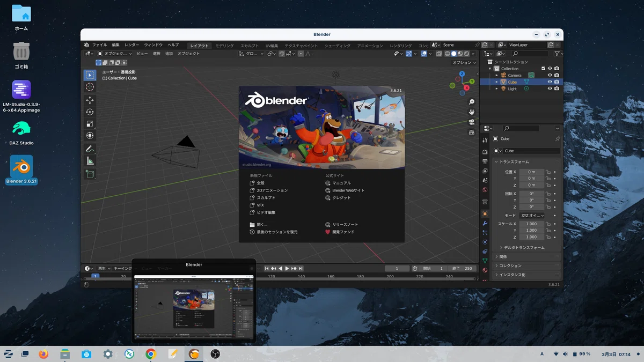
Task: Toggle lock on Location X
Action: (x=548, y=172)
